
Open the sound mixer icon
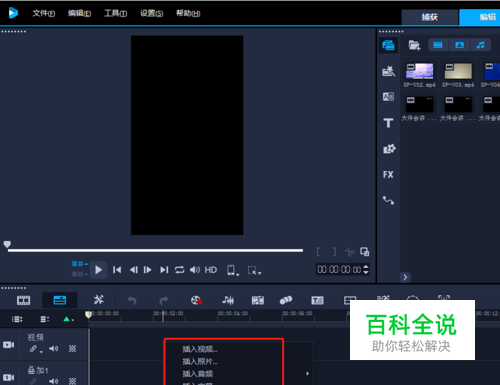[x=228, y=300]
